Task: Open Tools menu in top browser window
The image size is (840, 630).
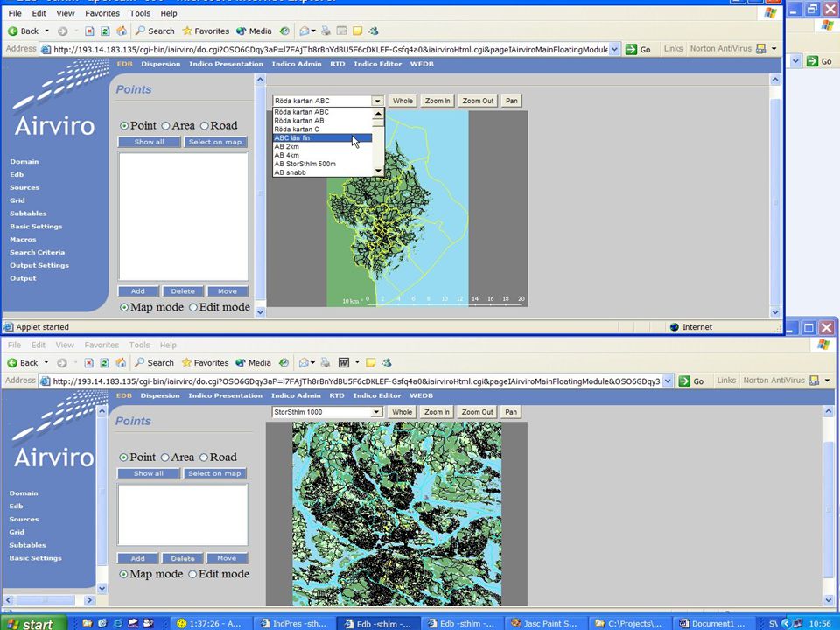Action: pos(140,13)
